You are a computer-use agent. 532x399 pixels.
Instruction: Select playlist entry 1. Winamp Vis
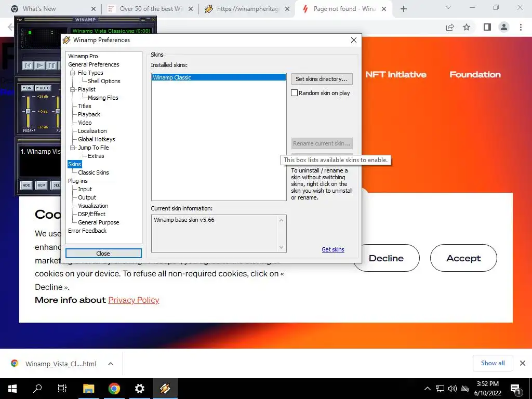point(40,151)
